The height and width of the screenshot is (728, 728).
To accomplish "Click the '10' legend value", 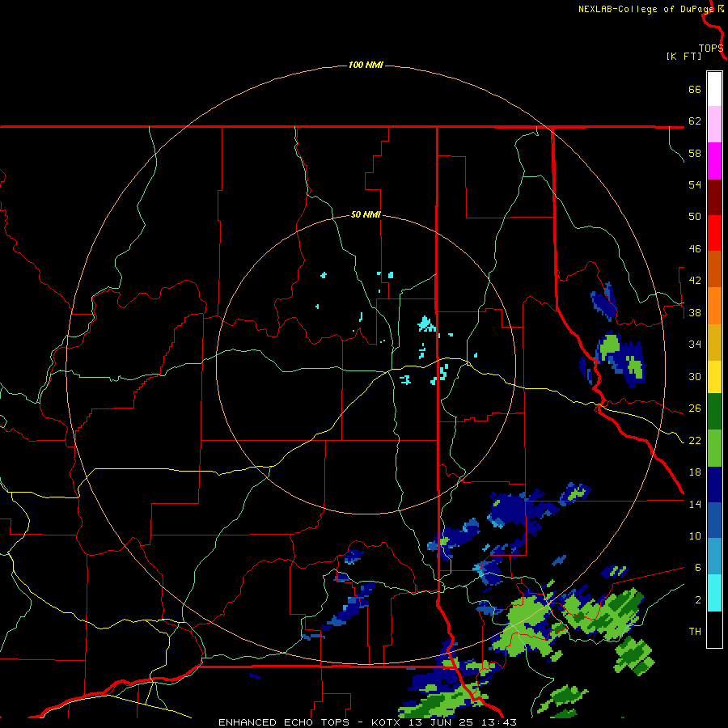I will [695, 535].
